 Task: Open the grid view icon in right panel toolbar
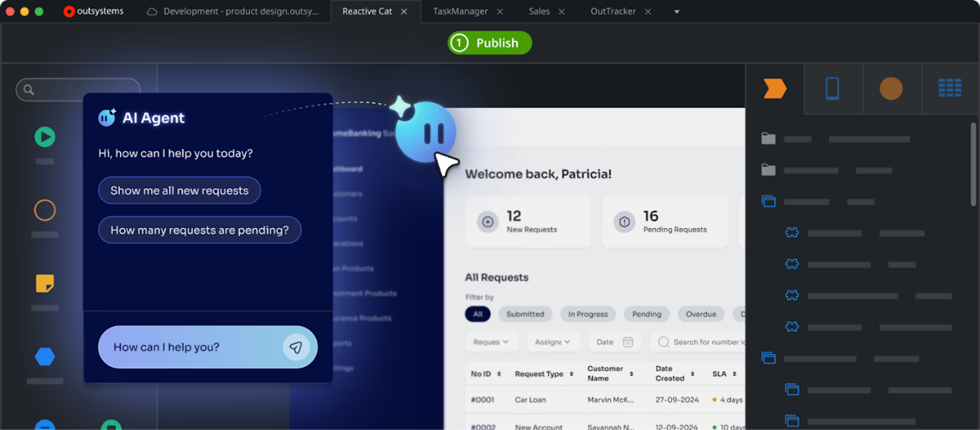[x=950, y=89]
